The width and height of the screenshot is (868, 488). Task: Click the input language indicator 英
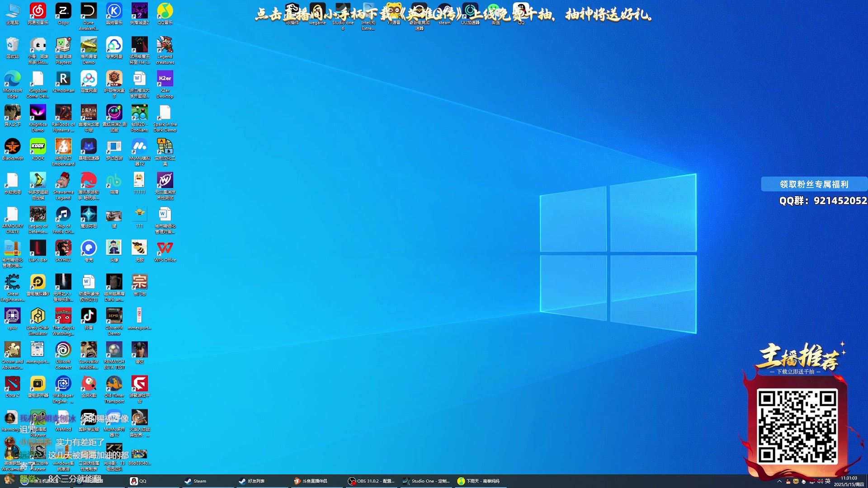pos(828,481)
